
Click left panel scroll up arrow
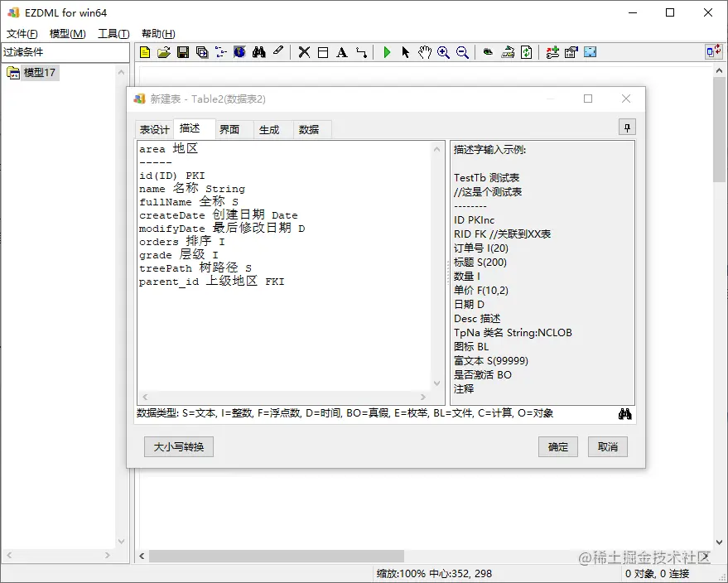click(x=121, y=72)
